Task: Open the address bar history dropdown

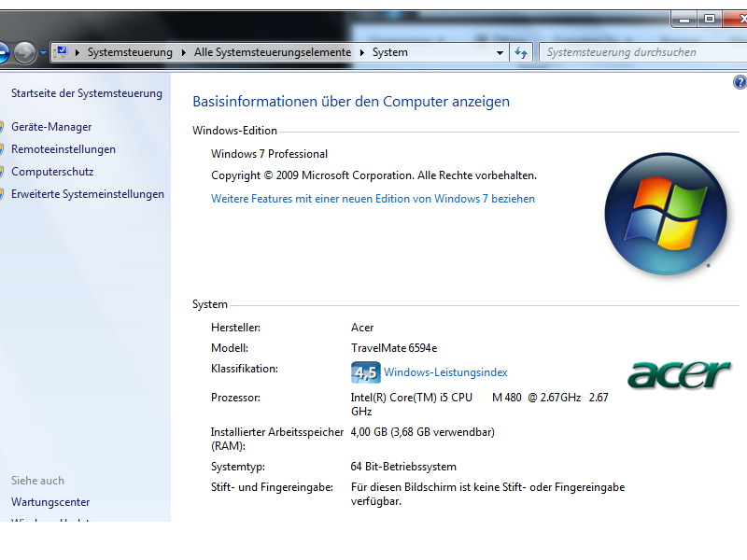Action: (500, 53)
